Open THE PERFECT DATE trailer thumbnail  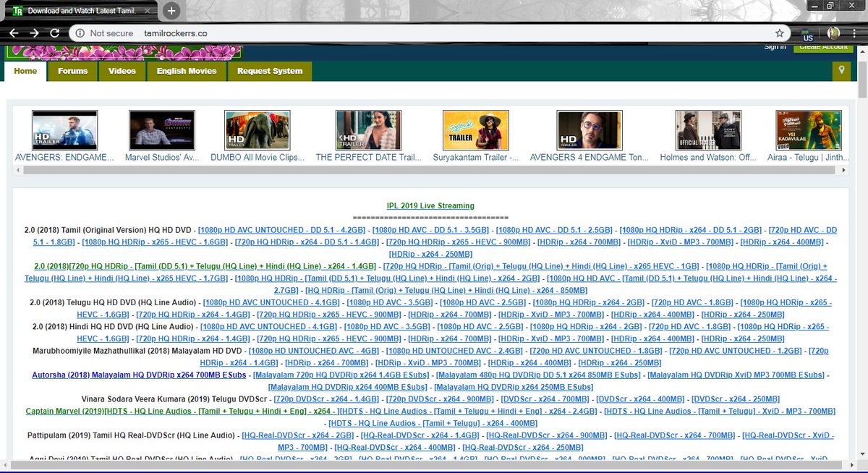click(x=369, y=130)
